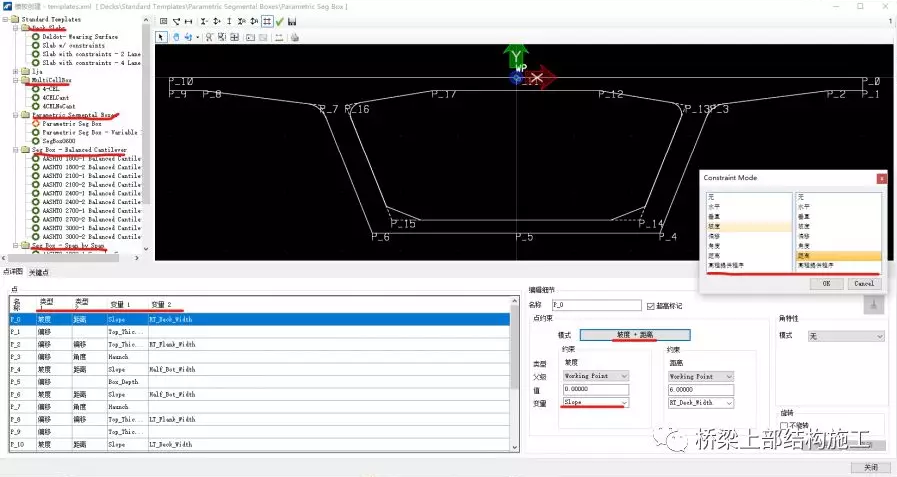
Task: Click the P_6 point label in drawing
Action: (x=380, y=236)
